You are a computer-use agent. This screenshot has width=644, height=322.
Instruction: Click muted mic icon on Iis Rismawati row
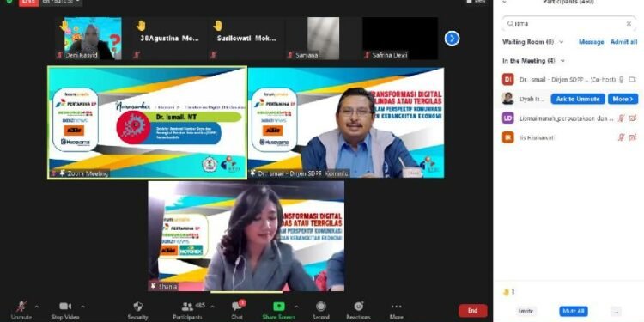[621, 137]
